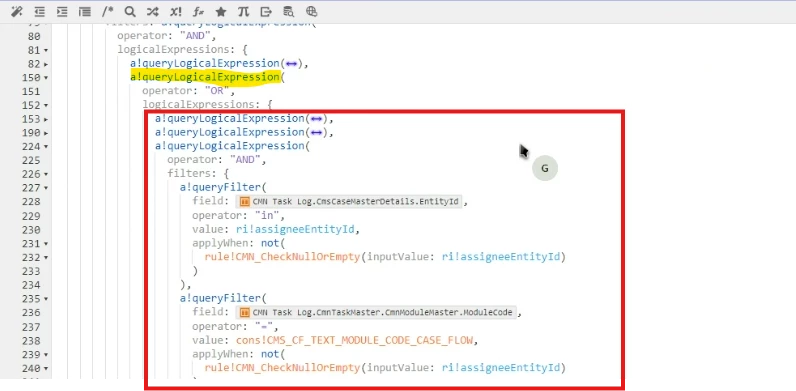
Task: Click the align-lines list toolbar icon
Action: pyautogui.click(x=84, y=12)
